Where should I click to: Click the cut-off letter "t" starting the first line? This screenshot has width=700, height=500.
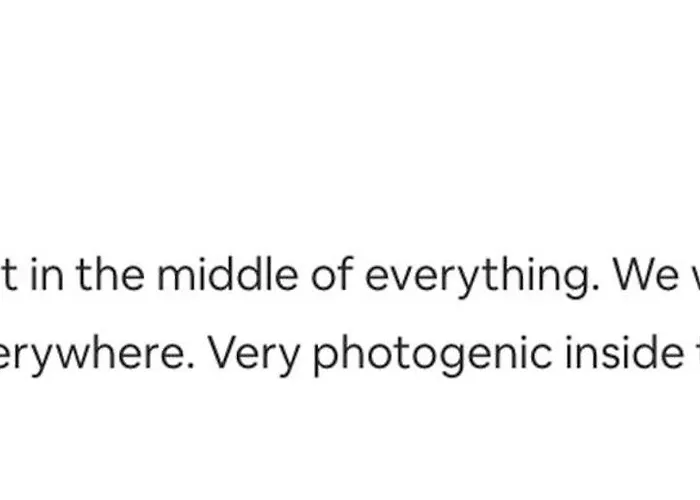(10, 276)
